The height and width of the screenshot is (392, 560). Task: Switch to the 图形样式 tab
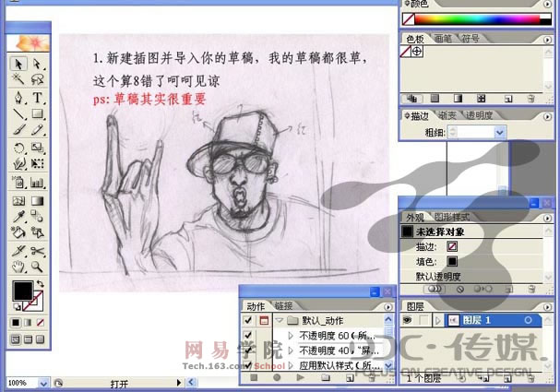click(452, 217)
